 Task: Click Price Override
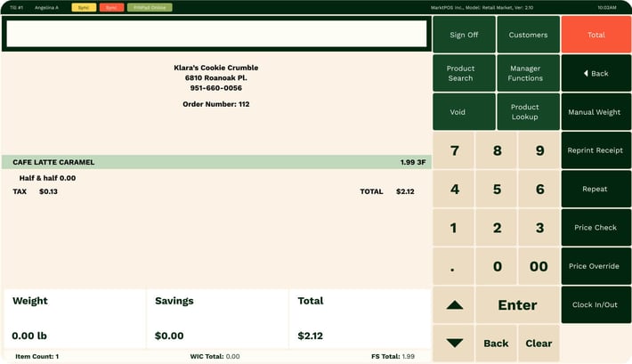(596, 266)
